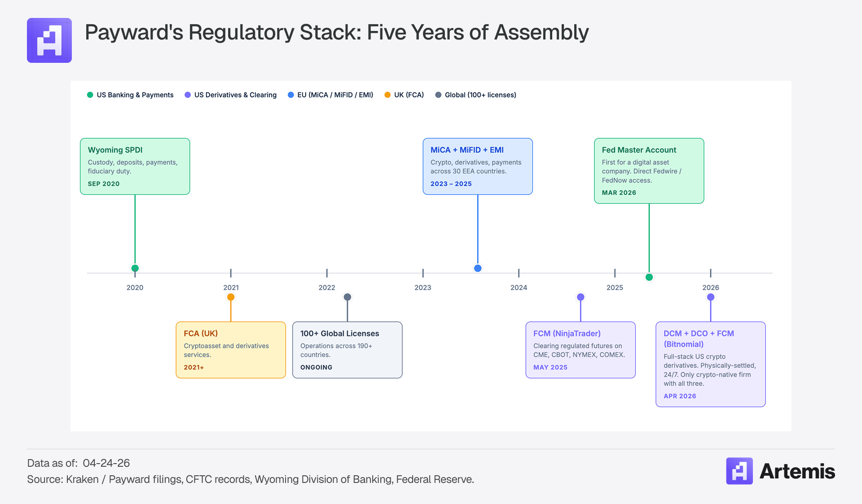Click the purple Artemis logo top-left
Viewport: 862px width, 504px height.
[x=49, y=40]
